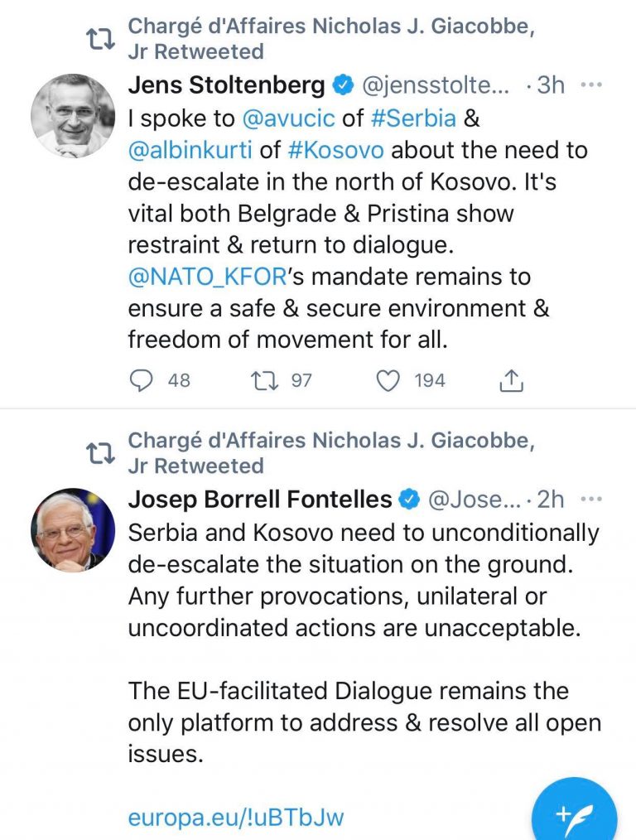Viewport: 636px width, 840px height.
Task: Open more options on Borrell's tweet
Action: [x=590, y=500]
